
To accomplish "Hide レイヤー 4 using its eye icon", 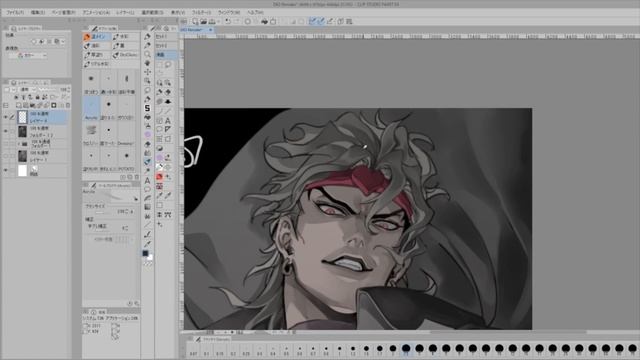I will tap(6, 118).
